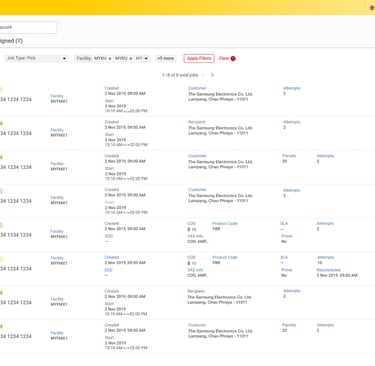This screenshot has height=366, width=375.
Task: Remove the first MYKU facility chip
Action: (109, 58)
